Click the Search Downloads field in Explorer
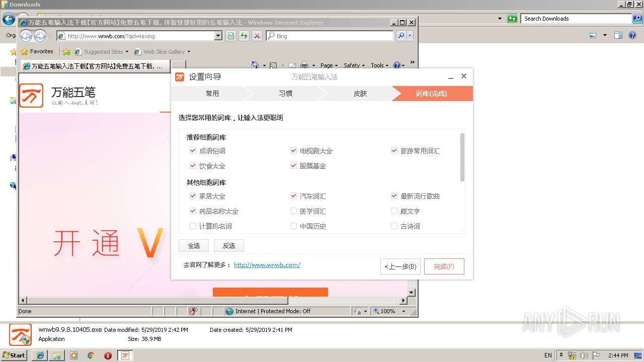 point(576,19)
